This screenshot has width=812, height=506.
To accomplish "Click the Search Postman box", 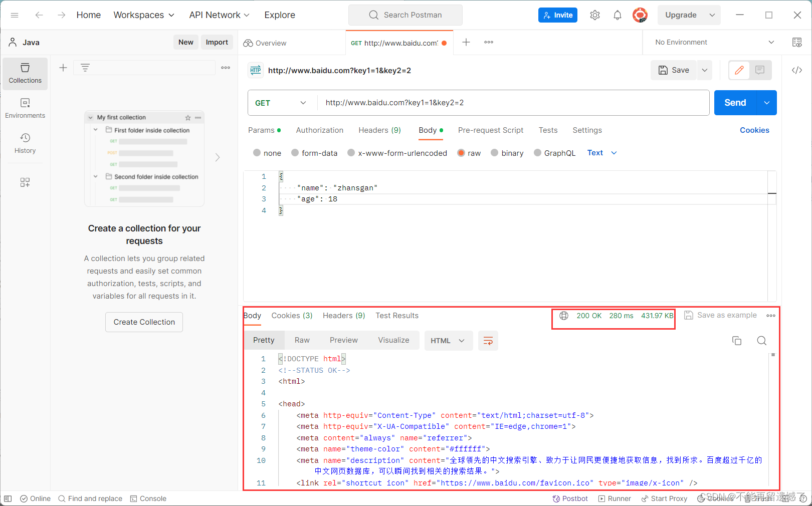I will (405, 15).
